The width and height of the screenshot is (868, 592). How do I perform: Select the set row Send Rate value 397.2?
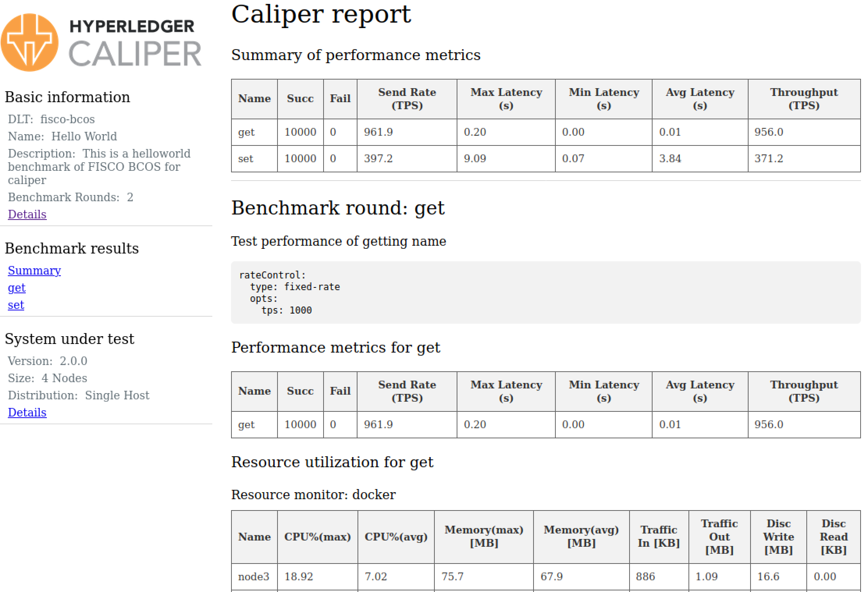pos(378,159)
